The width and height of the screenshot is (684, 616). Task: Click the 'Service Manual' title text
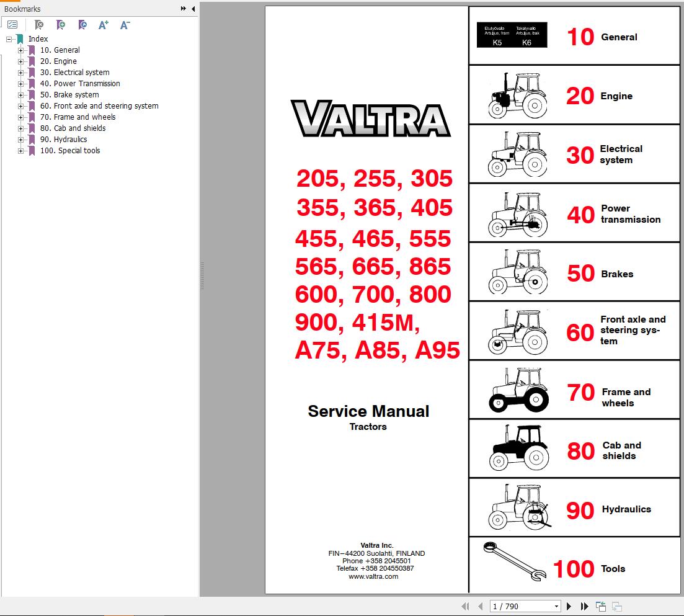(368, 411)
